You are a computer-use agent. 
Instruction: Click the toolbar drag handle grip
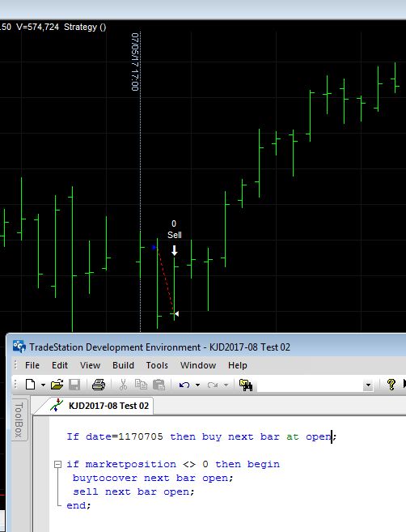pos(15,385)
